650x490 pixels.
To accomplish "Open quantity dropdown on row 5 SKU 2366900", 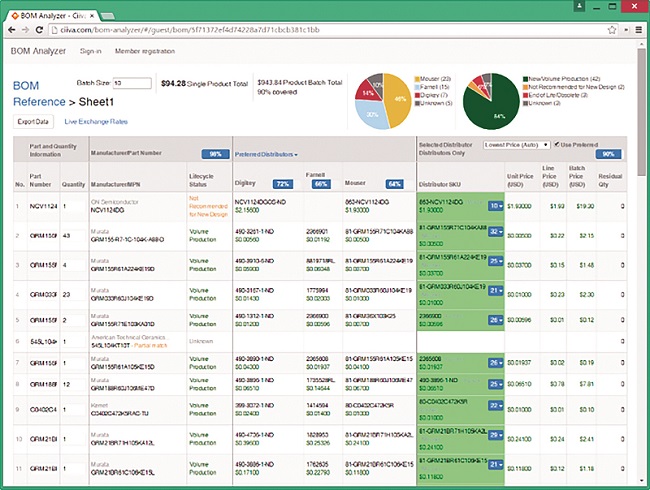I will tap(496, 320).
